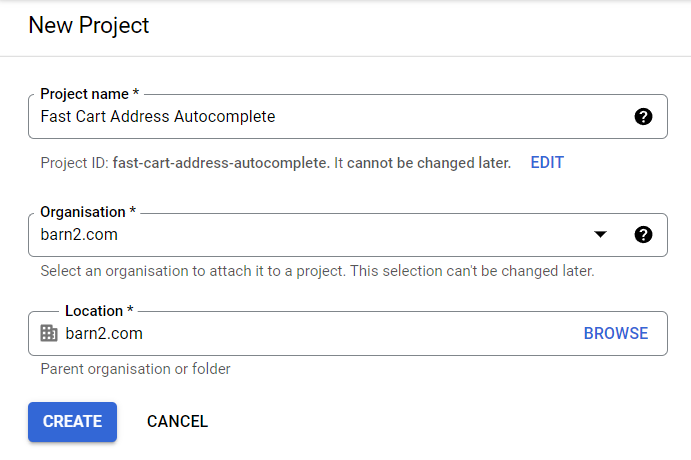The width and height of the screenshot is (691, 460).
Task: Click the 'It cannot be changed later' notice
Action: click(x=421, y=162)
